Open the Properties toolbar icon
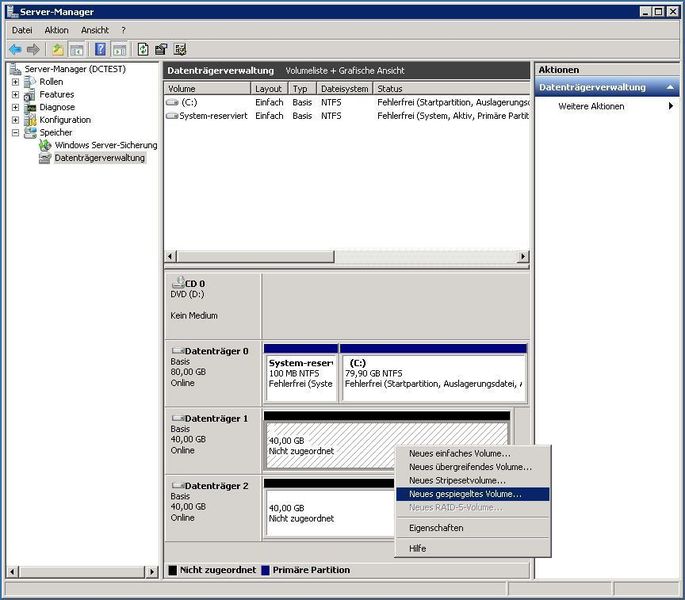The height and width of the screenshot is (600, 685). point(161,49)
